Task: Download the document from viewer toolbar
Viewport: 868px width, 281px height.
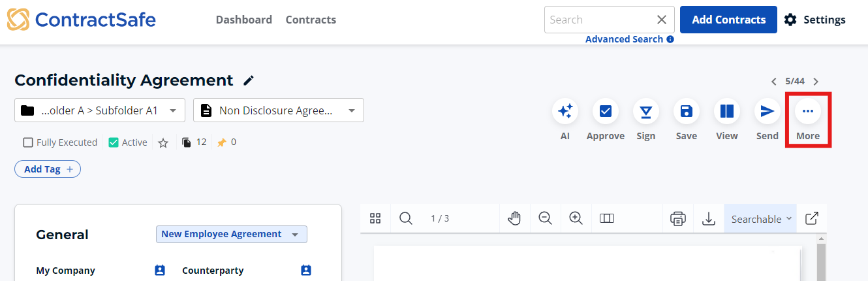Action: tap(709, 219)
